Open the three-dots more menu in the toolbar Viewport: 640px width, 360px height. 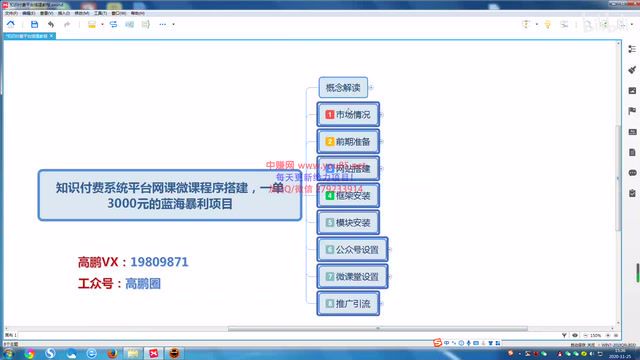[162, 24]
